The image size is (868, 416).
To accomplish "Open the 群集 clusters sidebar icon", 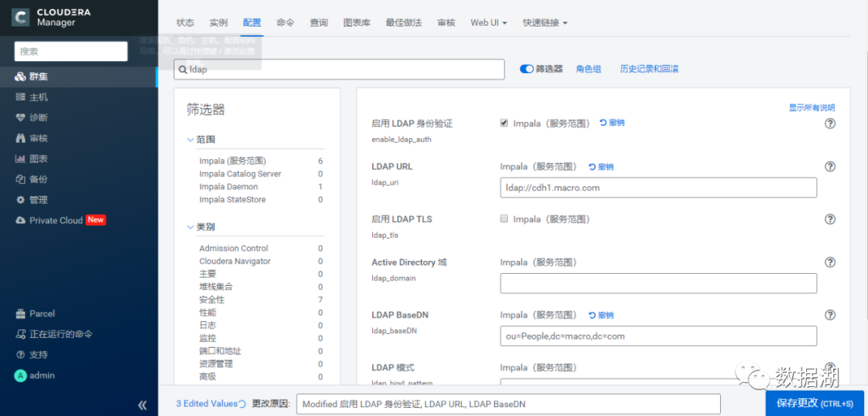I will pos(20,76).
